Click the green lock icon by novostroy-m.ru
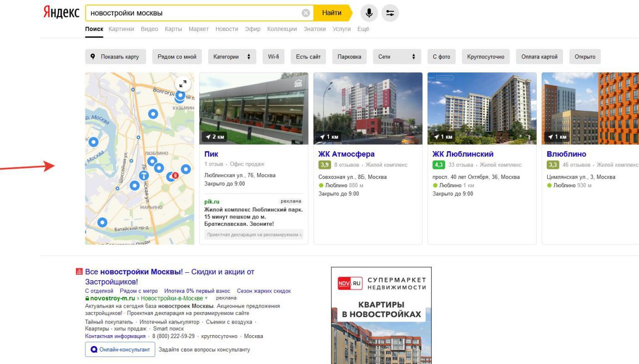 click(87, 298)
